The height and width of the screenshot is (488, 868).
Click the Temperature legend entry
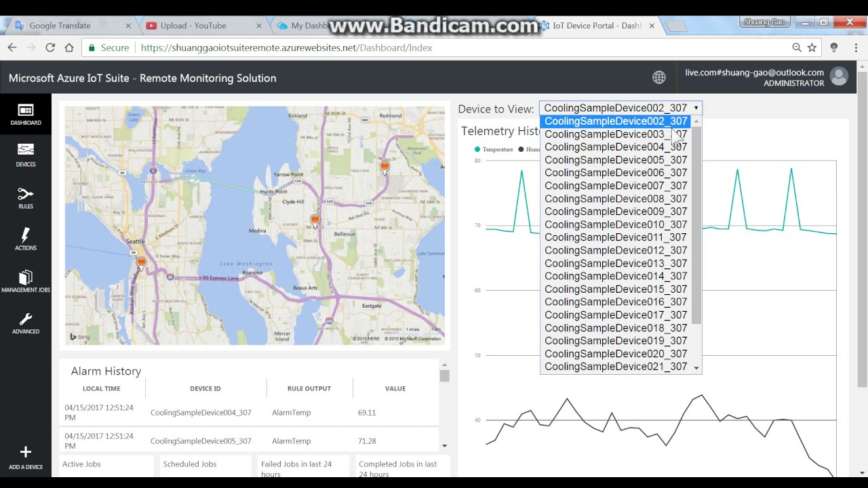494,149
